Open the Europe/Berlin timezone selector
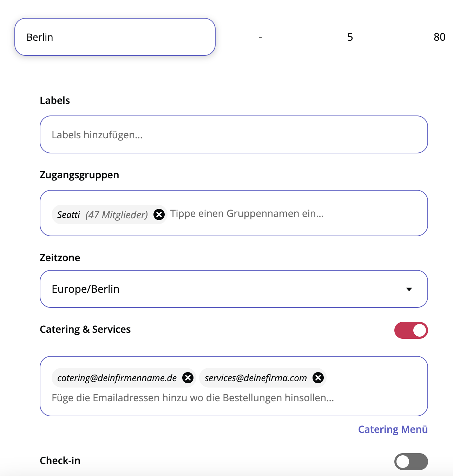 coord(225,289)
